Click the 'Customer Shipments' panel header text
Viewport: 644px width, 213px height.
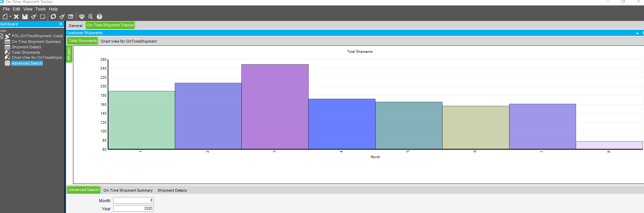tap(85, 33)
